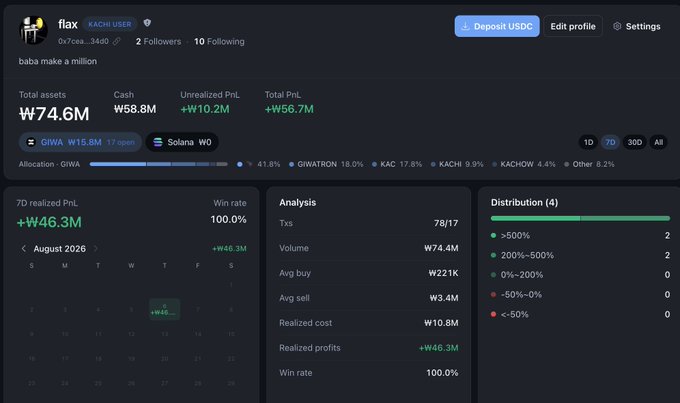Screen dimensions: 680x403
Task: Select the GIWA chain tab
Action: point(80,142)
